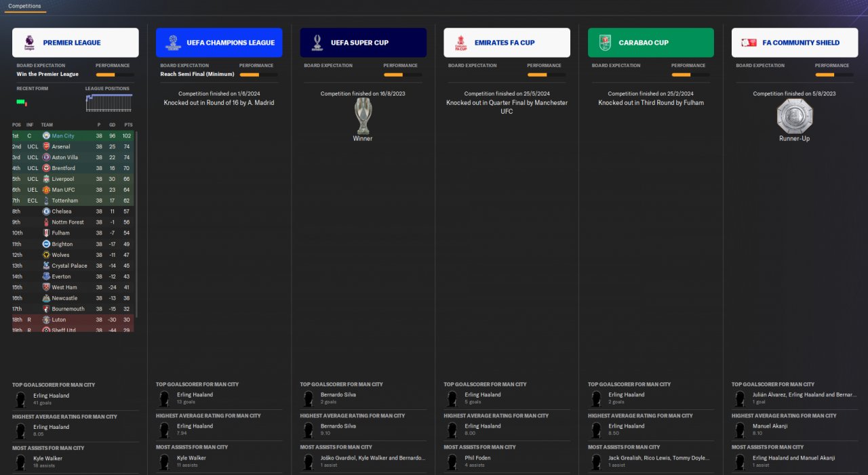Click the Nottm Forest club badge

[x=46, y=222]
